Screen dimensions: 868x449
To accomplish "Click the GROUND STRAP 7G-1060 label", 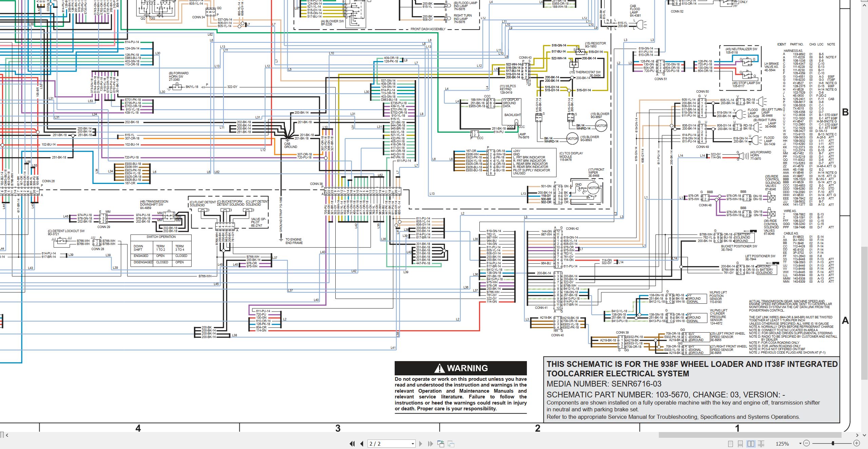I will pos(281,214).
